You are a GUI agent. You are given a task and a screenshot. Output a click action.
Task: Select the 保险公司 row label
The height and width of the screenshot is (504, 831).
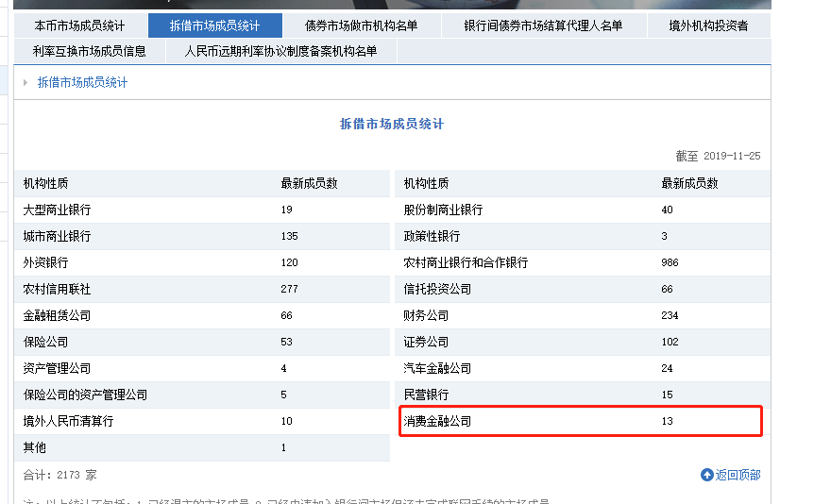(45, 342)
